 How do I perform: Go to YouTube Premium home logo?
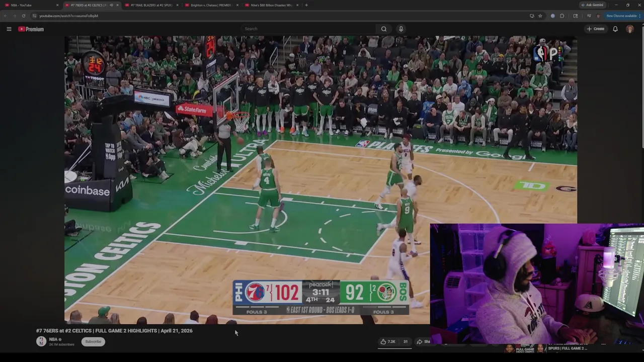point(31,29)
